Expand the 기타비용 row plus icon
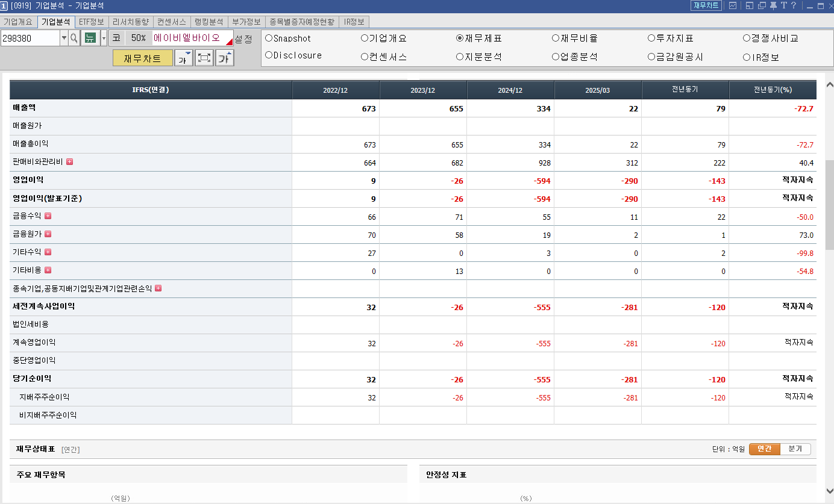Image resolution: width=834 pixels, height=504 pixels. coord(48,270)
